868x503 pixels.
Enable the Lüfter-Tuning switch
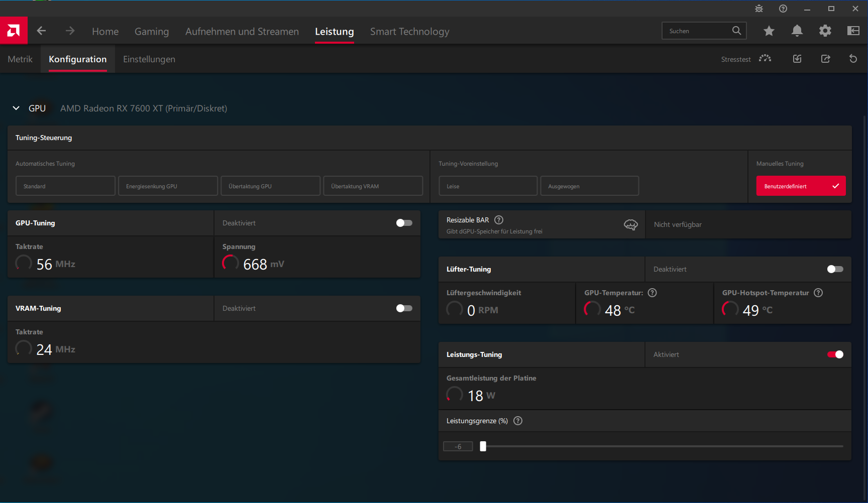click(835, 269)
